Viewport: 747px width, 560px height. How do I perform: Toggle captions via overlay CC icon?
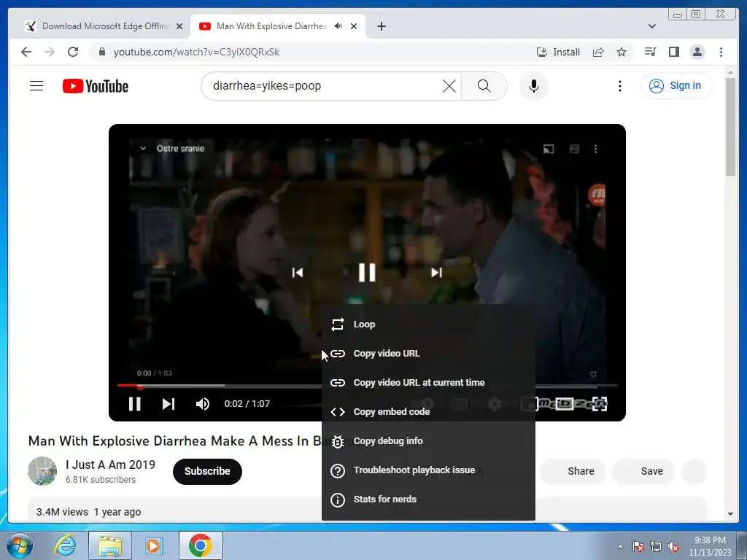tap(575, 149)
